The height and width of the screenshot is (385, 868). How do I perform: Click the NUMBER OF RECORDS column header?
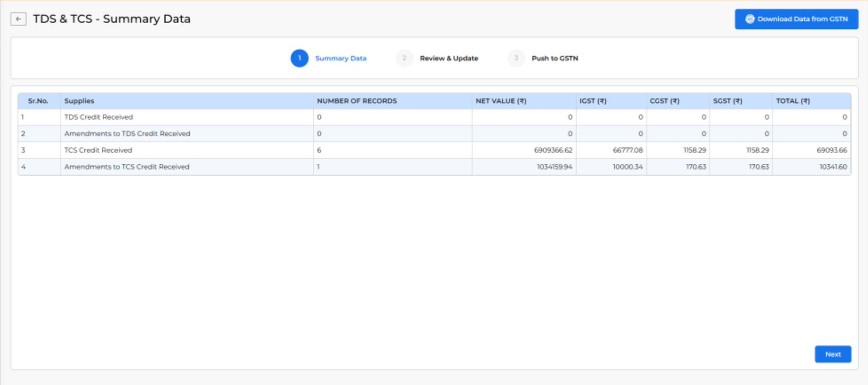pos(393,101)
